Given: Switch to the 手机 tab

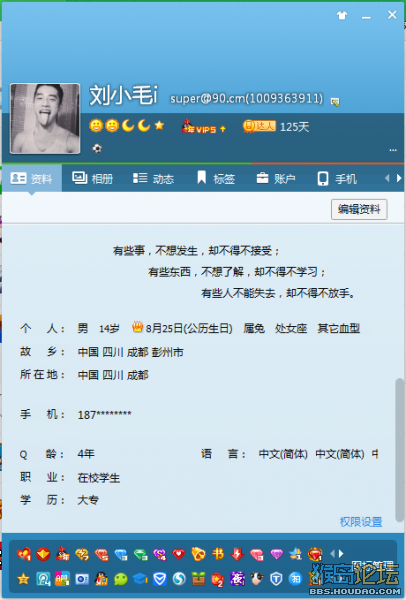Looking at the screenshot, I should tap(337, 178).
